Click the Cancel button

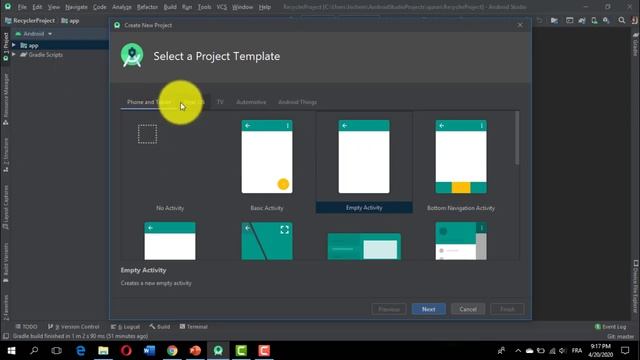[x=468, y=309]
